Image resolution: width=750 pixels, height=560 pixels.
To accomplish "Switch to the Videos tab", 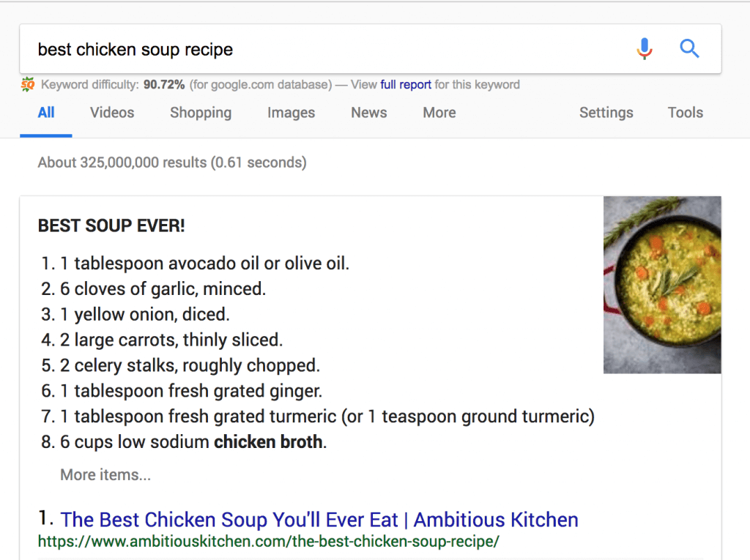I will pos(111,113).
